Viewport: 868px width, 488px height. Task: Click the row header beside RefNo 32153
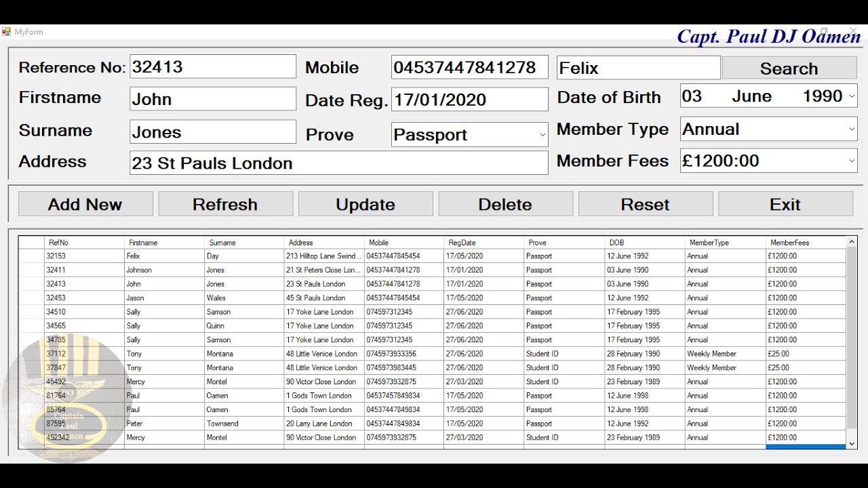(x=32, y=256)
